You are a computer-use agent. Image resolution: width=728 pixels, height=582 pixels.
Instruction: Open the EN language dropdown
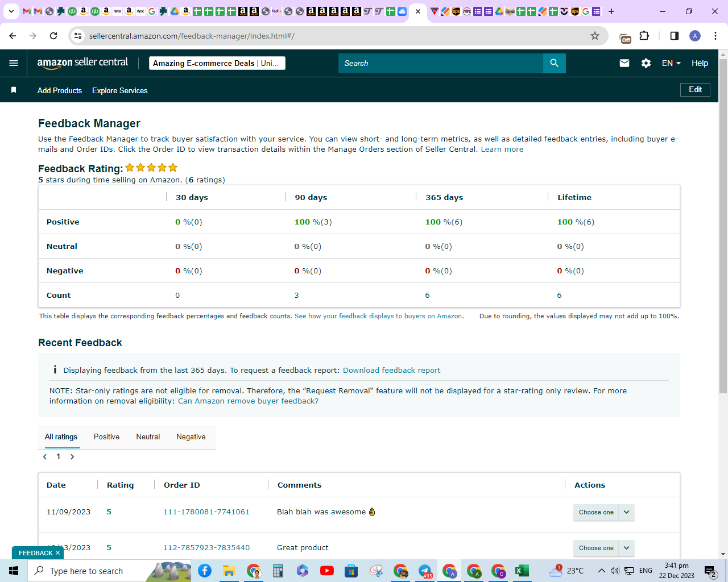point(671,63)
